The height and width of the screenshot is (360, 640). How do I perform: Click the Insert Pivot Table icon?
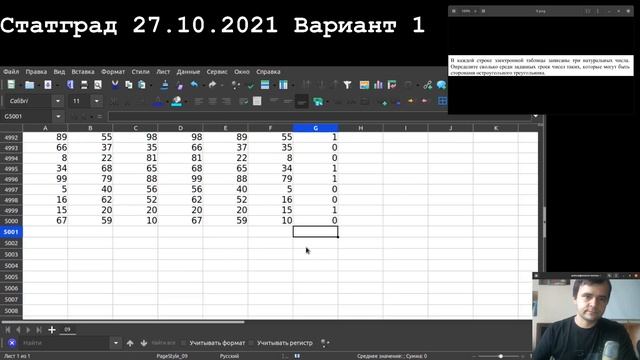coord(392,84)
